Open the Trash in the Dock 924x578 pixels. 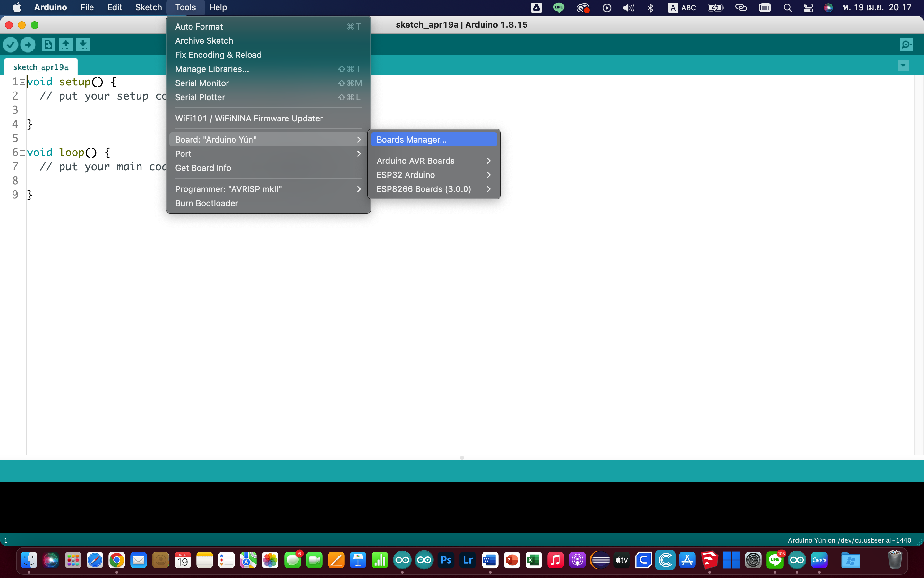tap(895, 560)
